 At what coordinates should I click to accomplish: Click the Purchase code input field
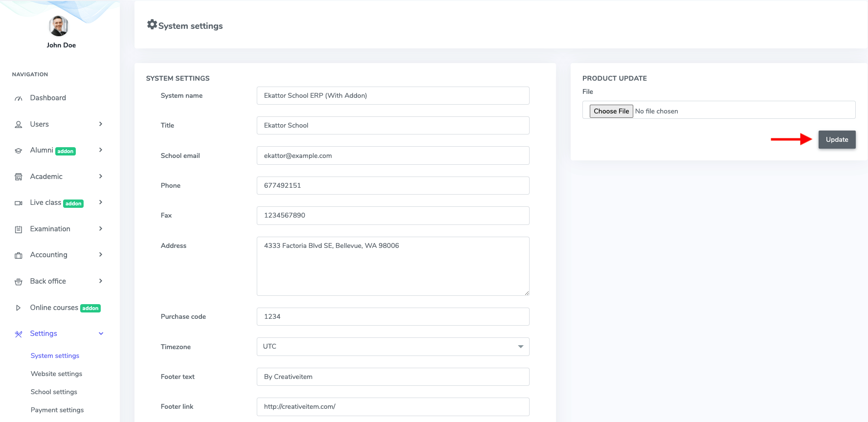point(393,317)
